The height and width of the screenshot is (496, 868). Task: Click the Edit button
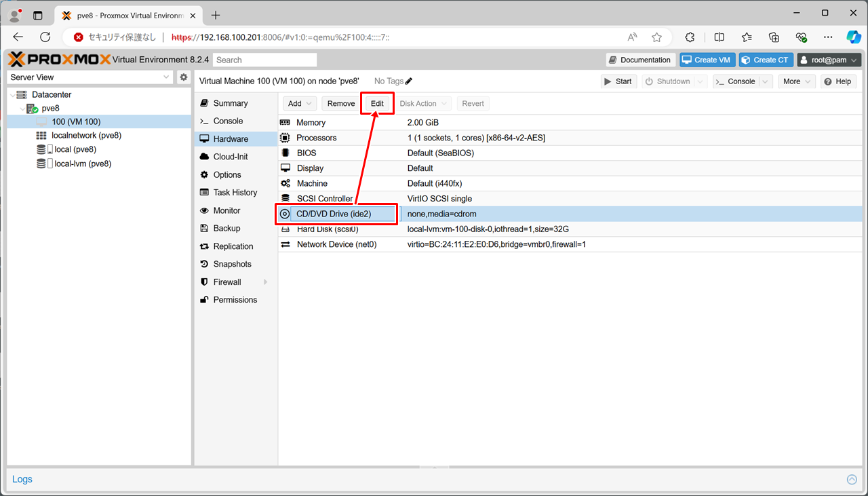click(377, 104)
